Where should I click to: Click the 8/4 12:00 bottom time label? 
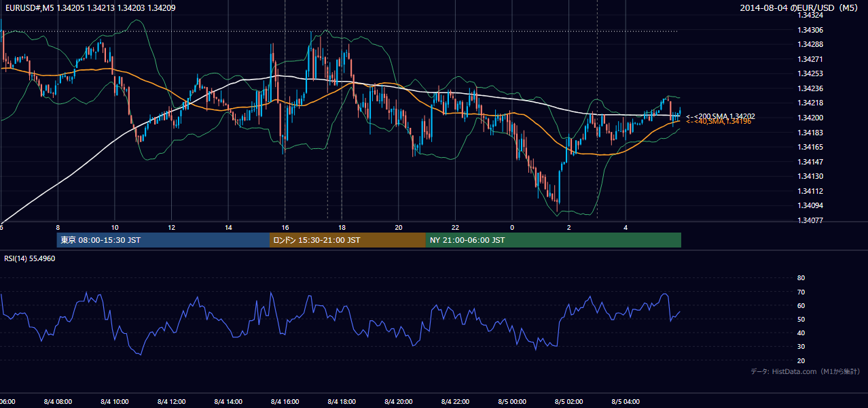click(x=171, y=401)
